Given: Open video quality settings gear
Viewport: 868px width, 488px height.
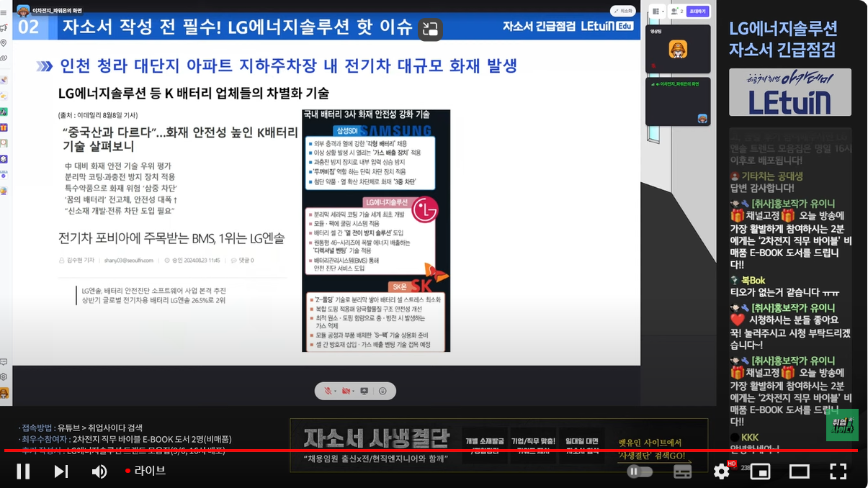Looking at the screenshot, I should coord(721,471).
